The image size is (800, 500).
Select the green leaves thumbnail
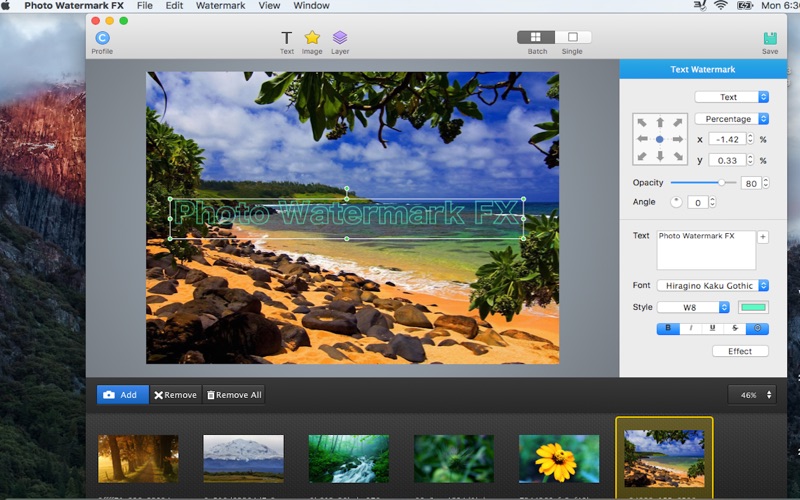[x=454, y=458]
